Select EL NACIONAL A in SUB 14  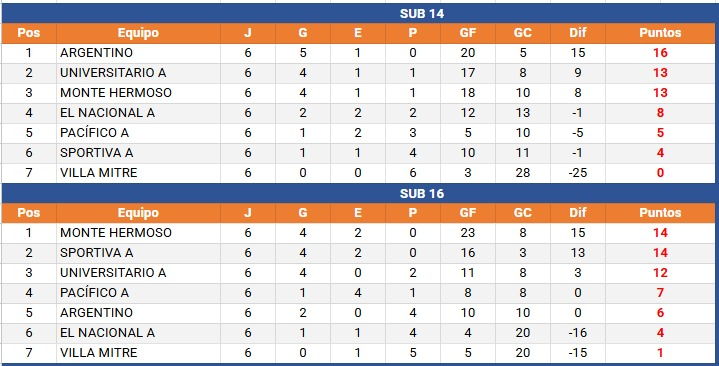138,113
